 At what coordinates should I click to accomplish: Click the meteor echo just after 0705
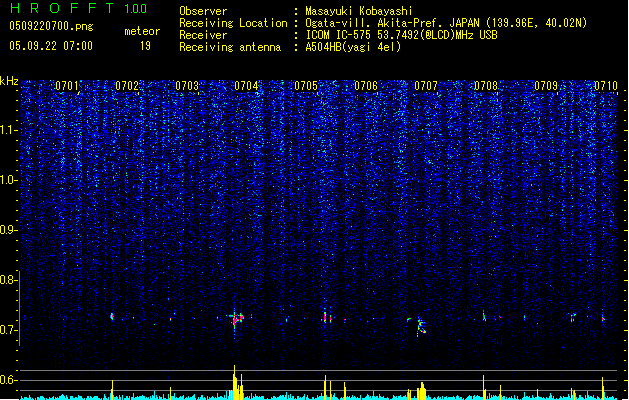click(326, 317)
